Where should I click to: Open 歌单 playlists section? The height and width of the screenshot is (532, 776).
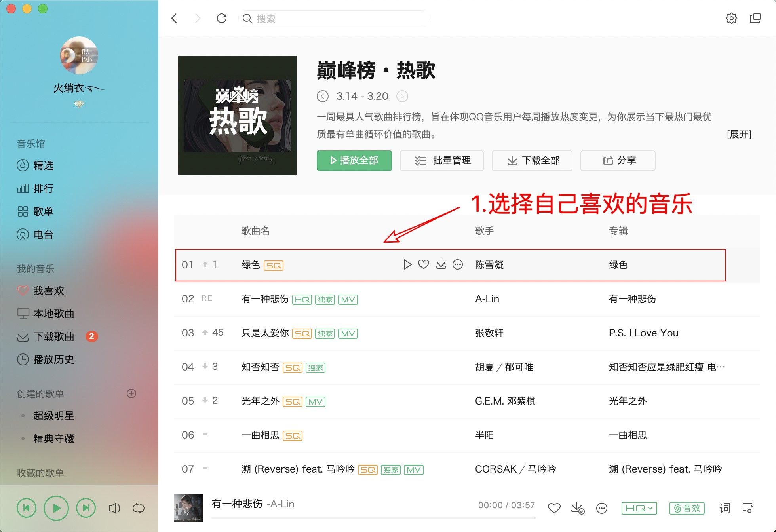click(35, 211)
